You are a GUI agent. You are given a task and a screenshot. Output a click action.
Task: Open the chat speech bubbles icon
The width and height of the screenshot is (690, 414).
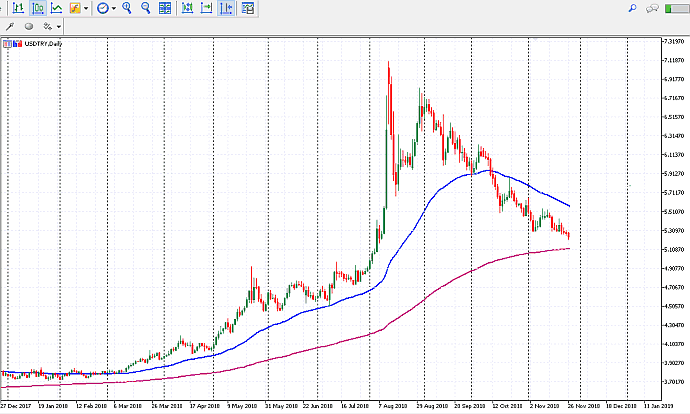click(653, 8)
